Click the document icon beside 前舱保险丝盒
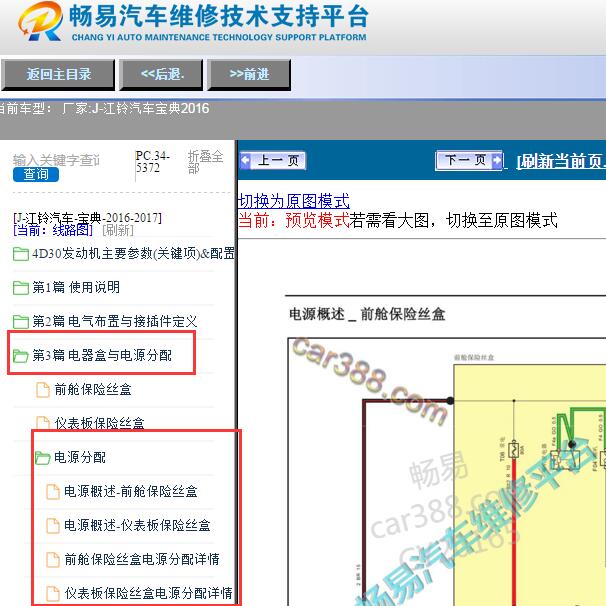Viewport: 606px width, 606px height. tap(43, 390)
